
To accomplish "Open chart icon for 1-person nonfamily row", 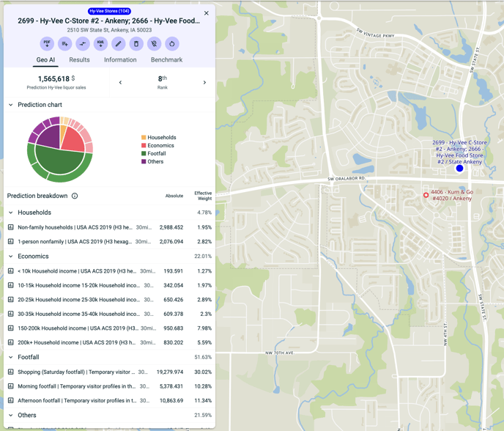I will coord(10,241).
